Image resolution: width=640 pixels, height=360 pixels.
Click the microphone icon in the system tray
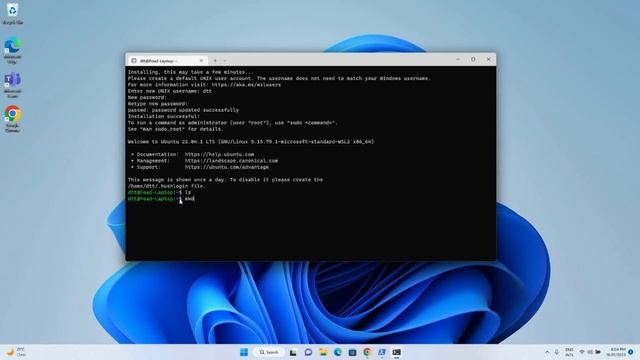click(x=557, y=352)
